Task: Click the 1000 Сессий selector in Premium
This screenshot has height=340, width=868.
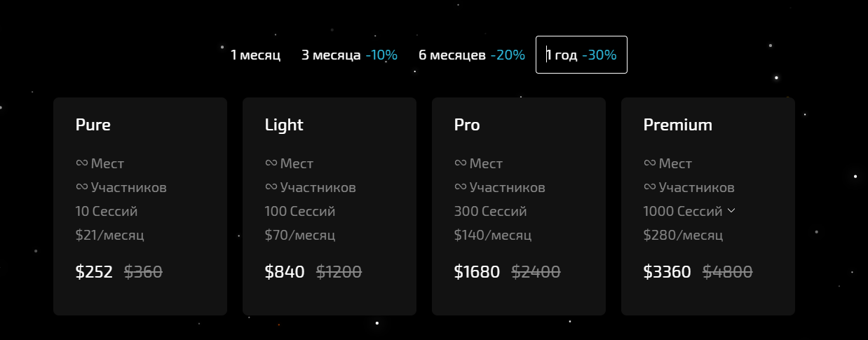Action: 689,211
